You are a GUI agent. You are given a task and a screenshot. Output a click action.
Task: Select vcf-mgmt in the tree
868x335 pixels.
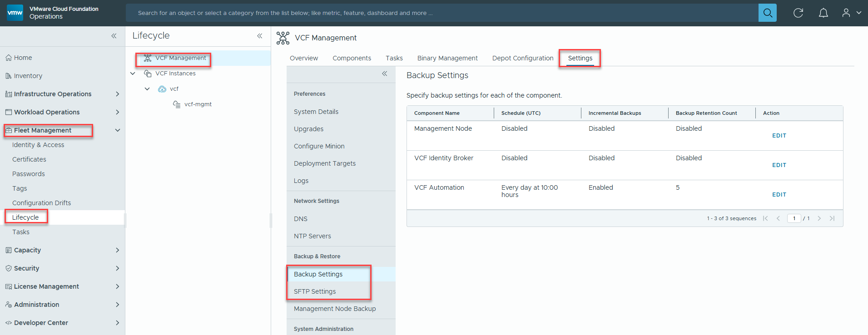pos(198,104)
